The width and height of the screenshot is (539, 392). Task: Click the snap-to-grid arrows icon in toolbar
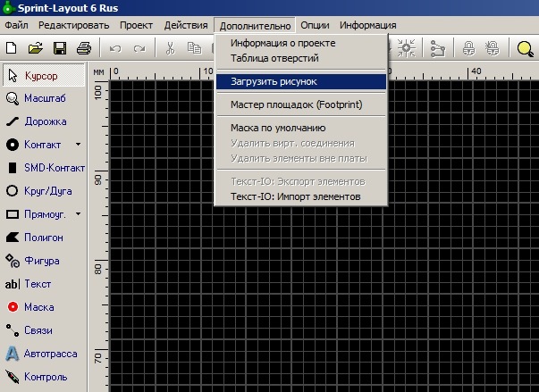tap(407, 47)
